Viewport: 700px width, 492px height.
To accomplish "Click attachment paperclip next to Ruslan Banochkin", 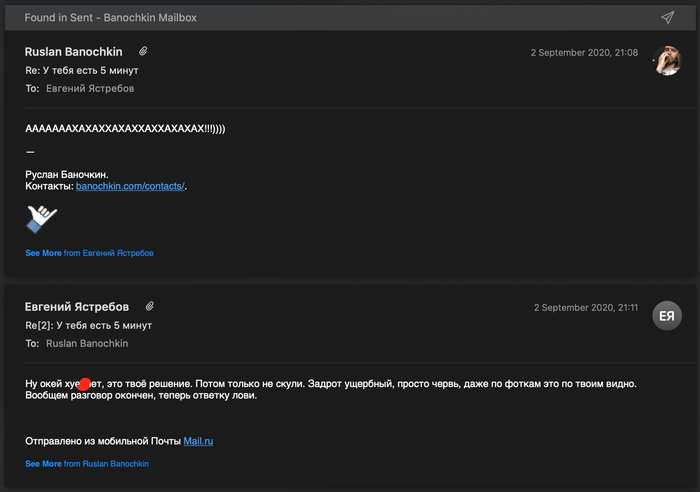I will click(144, 51).
